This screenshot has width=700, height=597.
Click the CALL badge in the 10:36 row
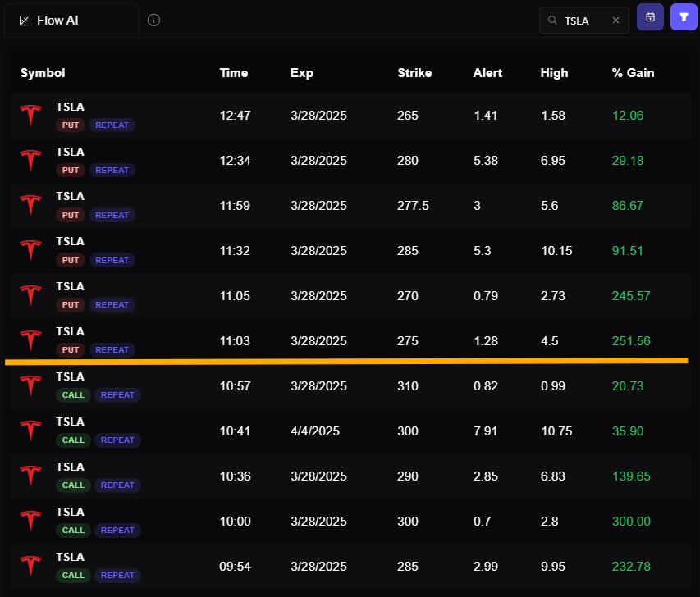pos(73,485)
